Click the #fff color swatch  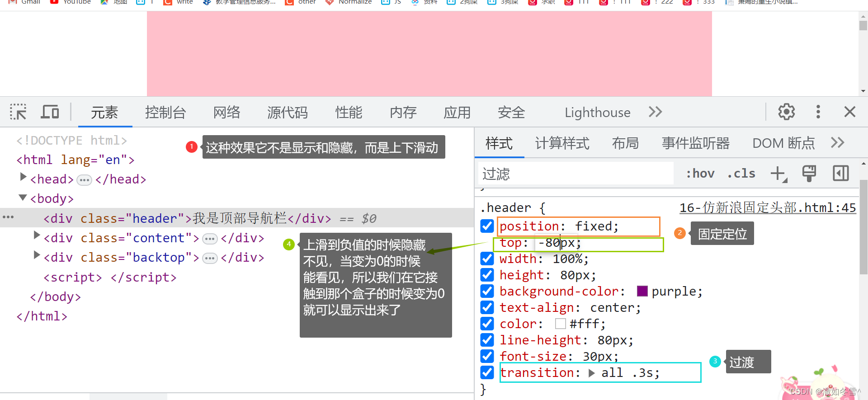561,324
